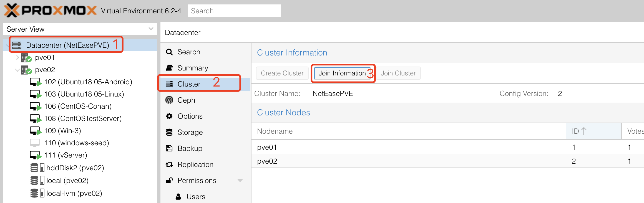Click the Permissions unlock icon
This screenshot has height=203, width=644.
click(169, 181)
